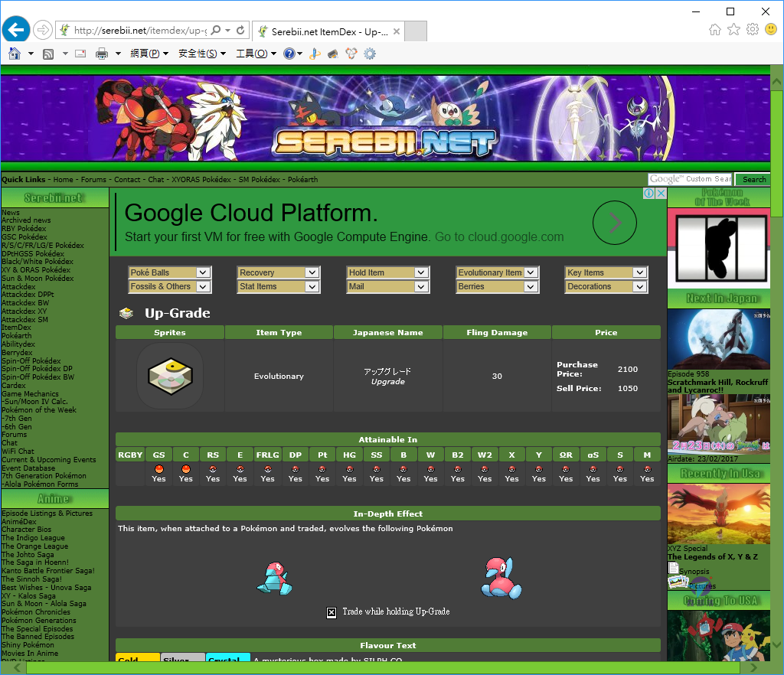Click the circular arrow on Google Cloud ad
Image resolution: width=784 pixels, height=675 pixels.
pos(615,223)
